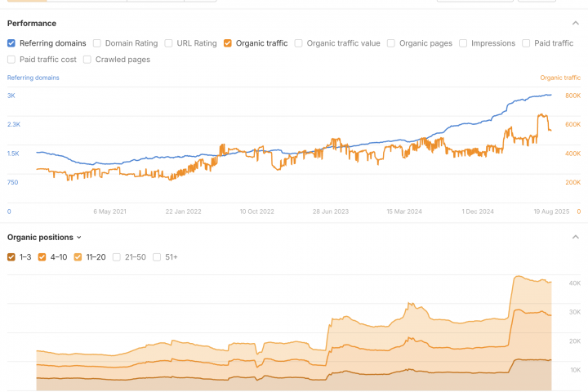Enable the Domain Rating checkbox
Image resolution: width=588 pixels, height=392 pixels.
[x=96, y=43]
